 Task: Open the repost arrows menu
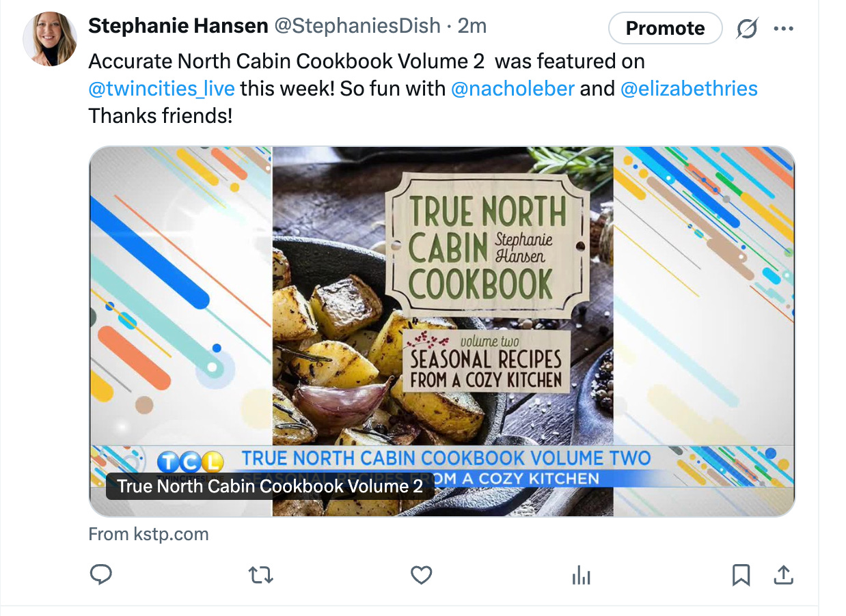(x=261, y=575)
